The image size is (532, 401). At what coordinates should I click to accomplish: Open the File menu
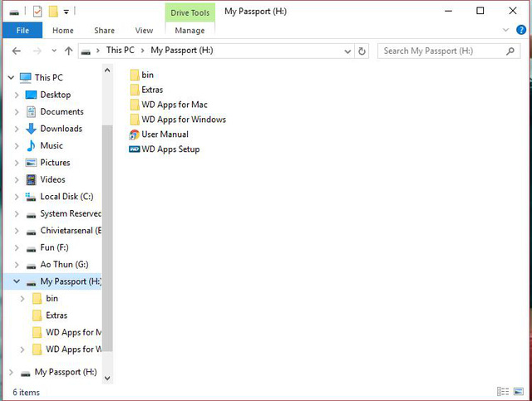[x=22, y=31]
